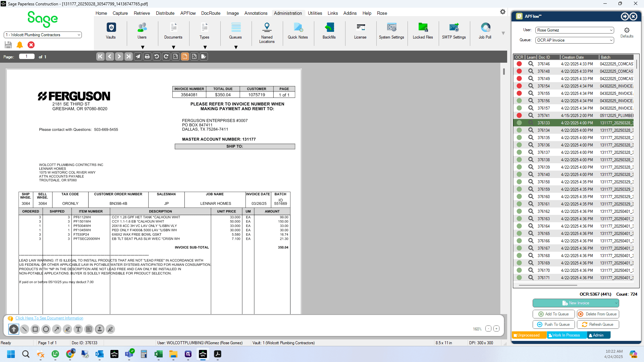Open the Retrieve menu
This screenshot has width=644, height=362.
(x=142, y=13)
